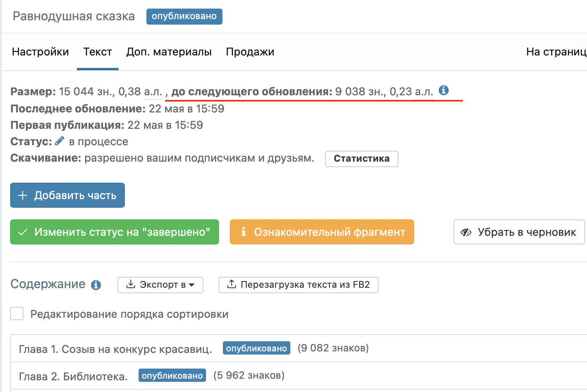
Task: Click the pencil icon beside Статус
Action: pos(60,141)
